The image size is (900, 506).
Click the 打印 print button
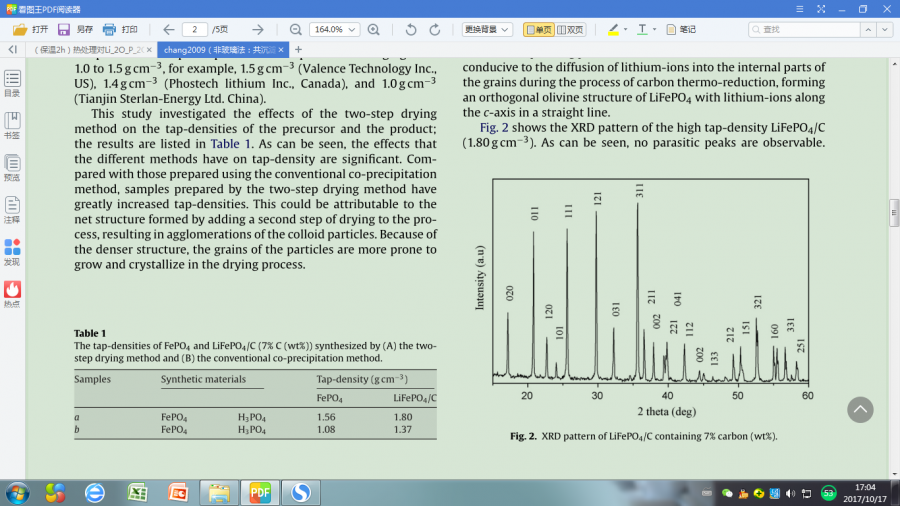pos(122,30)
